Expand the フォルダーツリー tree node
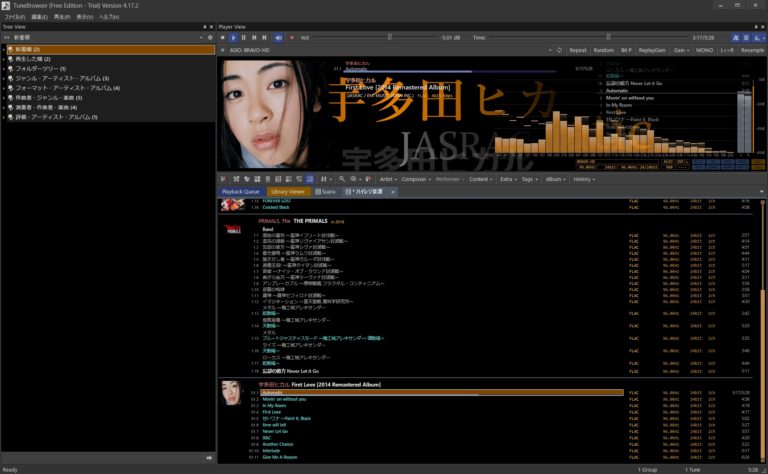This screenshot has height=474, width=768. [x=4, y=69]
